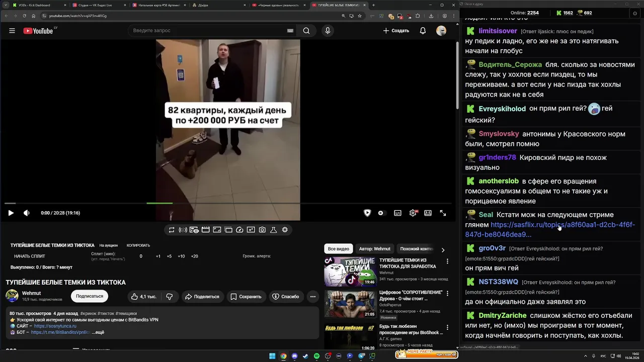Dislike the video with thumbs-down
Viewport: 644px width, 362px height.
click(x=170, y=297)
